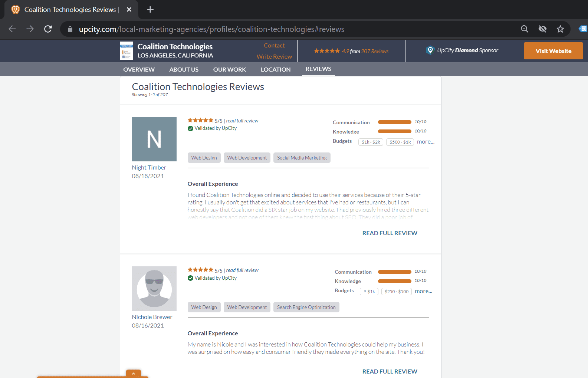Click the Coalition Technologies company logo

(127, 51)
